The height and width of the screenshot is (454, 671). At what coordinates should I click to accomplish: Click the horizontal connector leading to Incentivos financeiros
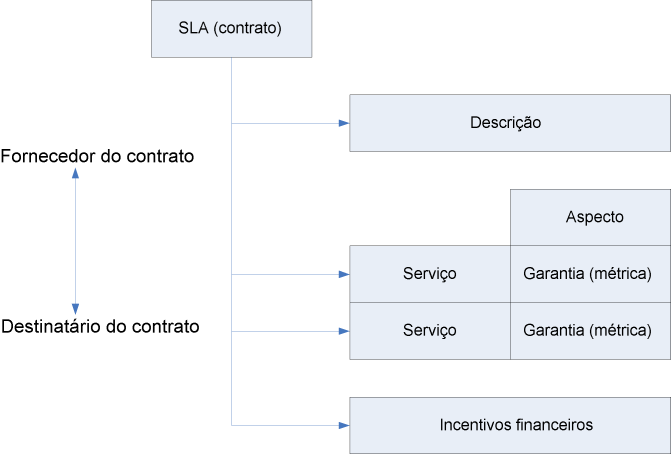coord(285,425)
